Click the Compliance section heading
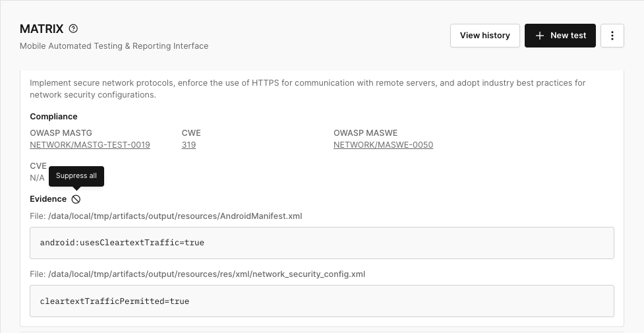This screenshot has height=333, width=644. pyautogui.click(x=54, y=117)
